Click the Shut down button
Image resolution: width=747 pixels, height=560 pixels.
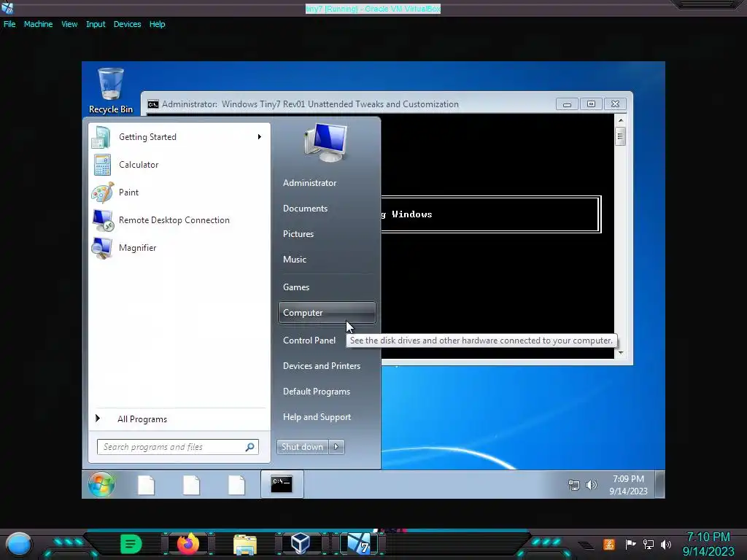[x=303, y=447]
